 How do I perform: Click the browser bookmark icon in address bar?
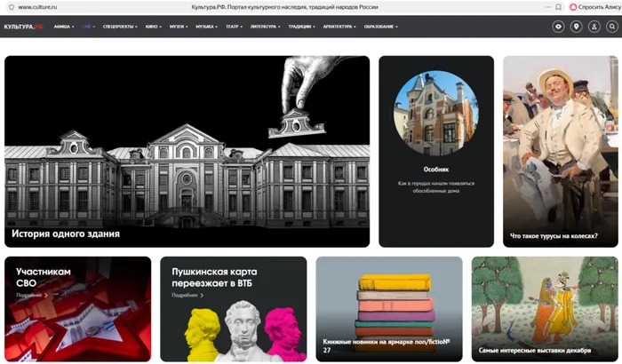coord(557,6)
